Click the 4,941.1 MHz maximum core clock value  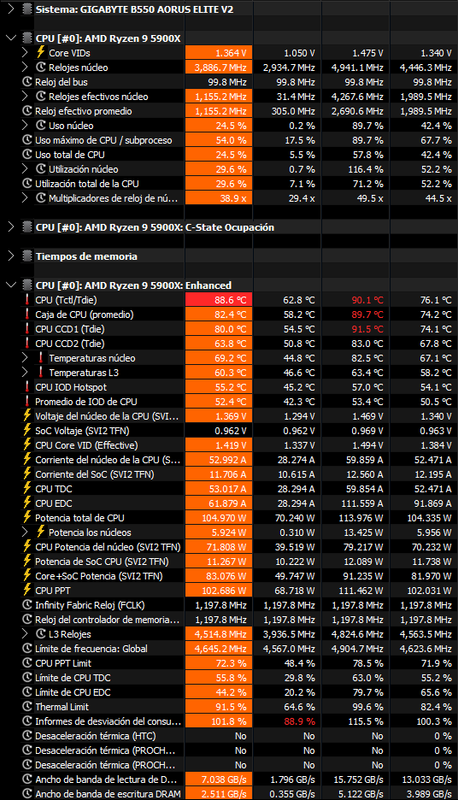(x=357, y=67)
